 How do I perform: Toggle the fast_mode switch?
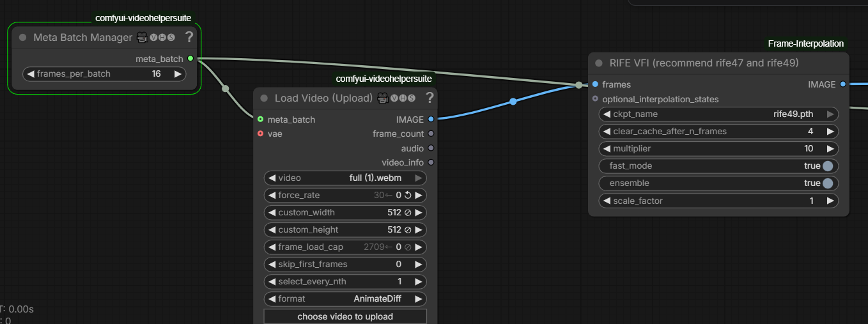pyautogui.click(x=828, y=166)
